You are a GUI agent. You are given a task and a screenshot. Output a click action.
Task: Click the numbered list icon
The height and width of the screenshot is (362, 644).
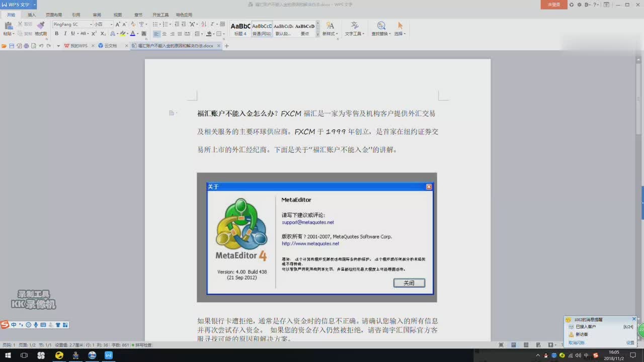point(165,24)
